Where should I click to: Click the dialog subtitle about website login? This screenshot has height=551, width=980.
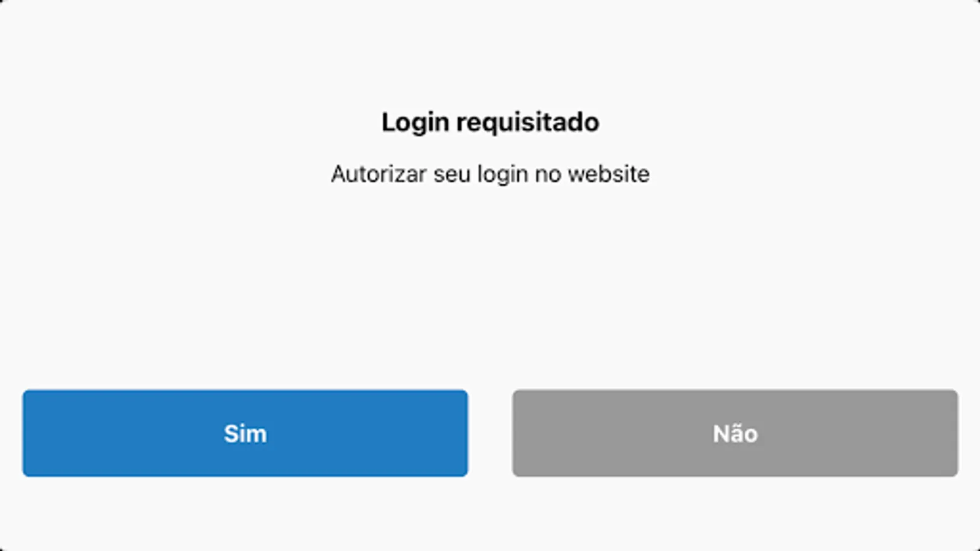click(490, 174)
